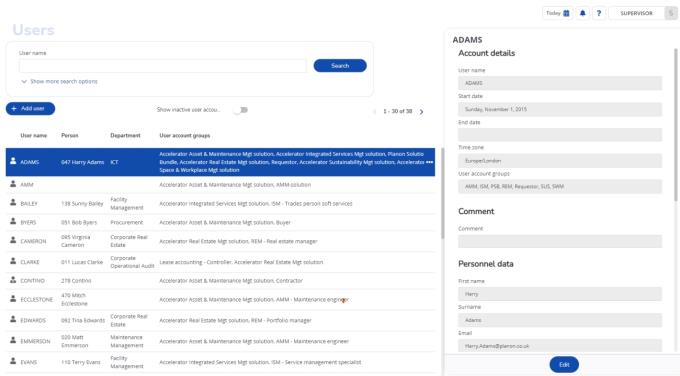Click the user icon for BYERS row

coord(13,221)
